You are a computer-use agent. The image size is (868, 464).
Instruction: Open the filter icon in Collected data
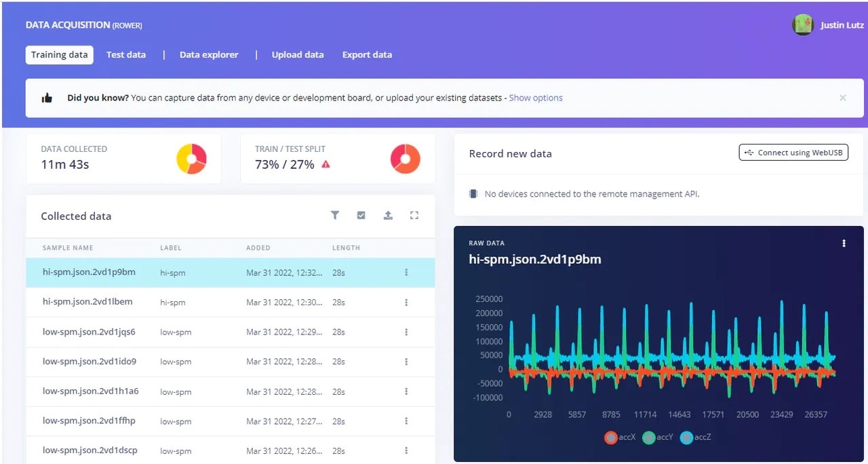[335, 215]
